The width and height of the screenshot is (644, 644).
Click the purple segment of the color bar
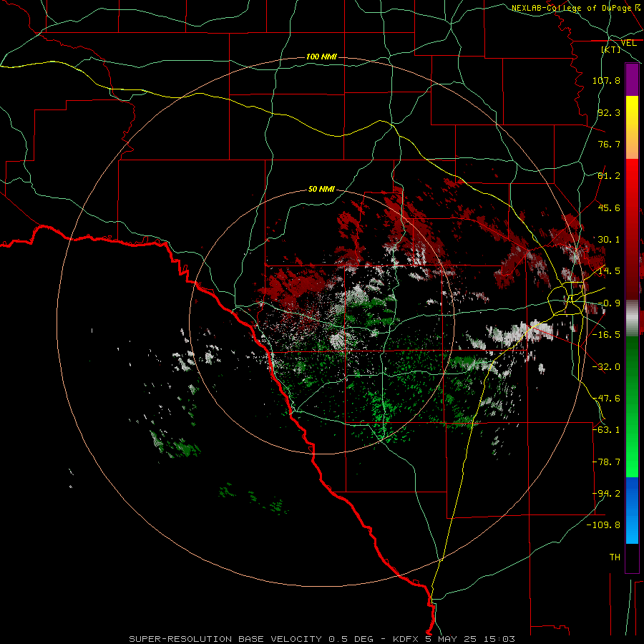click(x=632, y=79)
